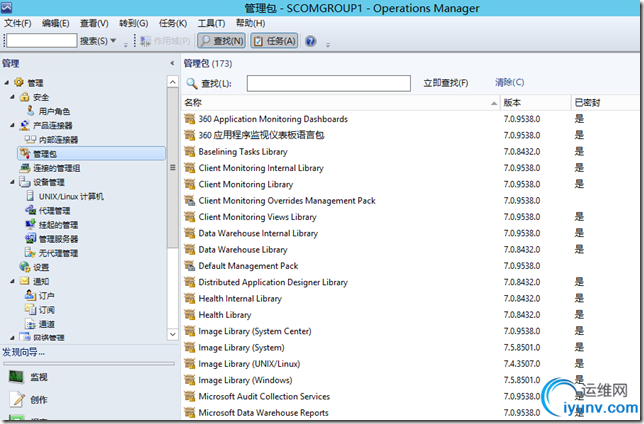Toggle the 任务(A) tasks pane button

pos(274,41)
